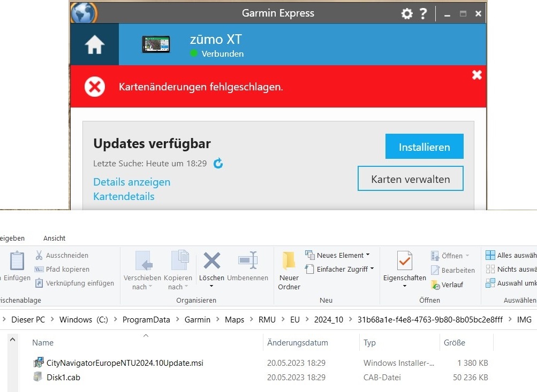Click Nichts auswählen
The image size is (537, 392).
(x=511, y=269)
